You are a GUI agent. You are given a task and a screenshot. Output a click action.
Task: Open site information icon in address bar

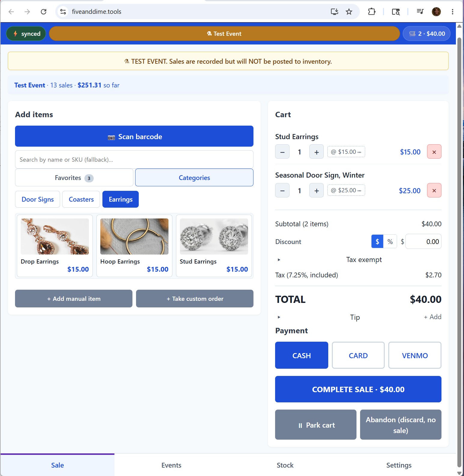(63, 12)
